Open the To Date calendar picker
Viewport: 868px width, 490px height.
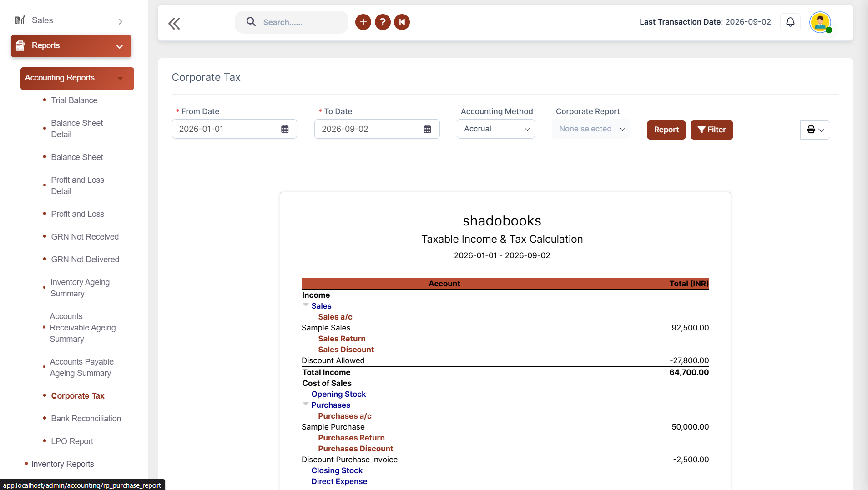[428, 129]
